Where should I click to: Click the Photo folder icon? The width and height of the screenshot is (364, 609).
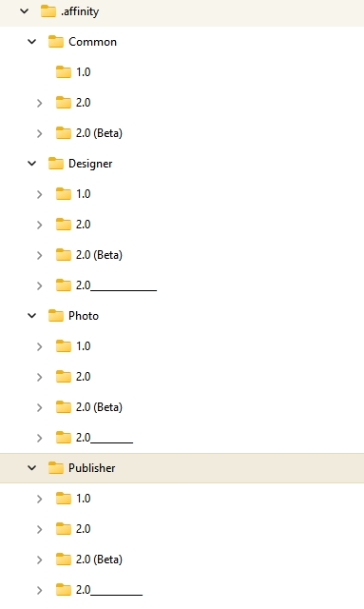(56, 316)
